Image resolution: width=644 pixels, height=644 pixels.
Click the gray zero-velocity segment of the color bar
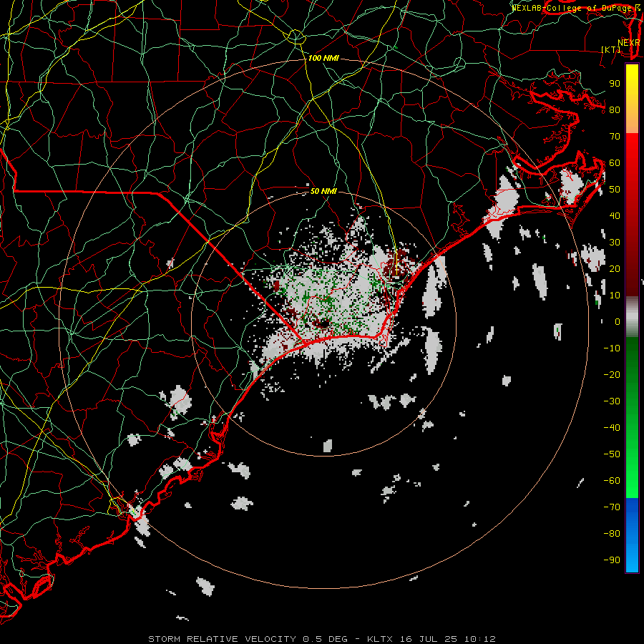[x=632, y=317]
